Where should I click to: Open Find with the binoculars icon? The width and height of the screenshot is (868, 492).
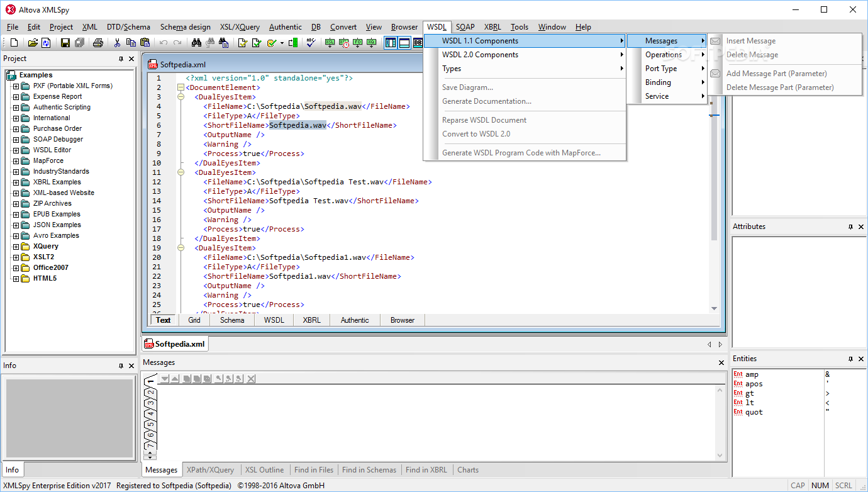(x=196, y=43)
